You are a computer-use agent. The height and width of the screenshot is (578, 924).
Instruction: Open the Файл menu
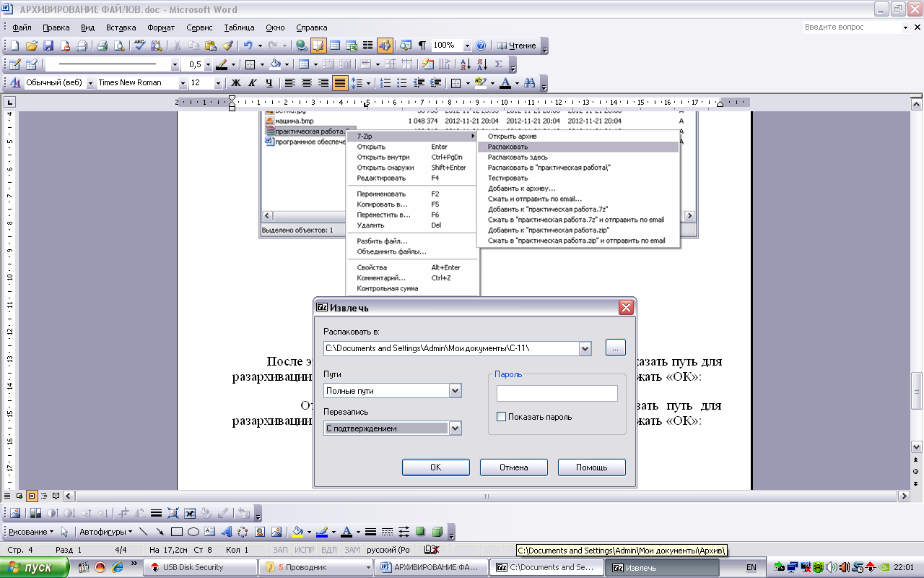(22, 27)
